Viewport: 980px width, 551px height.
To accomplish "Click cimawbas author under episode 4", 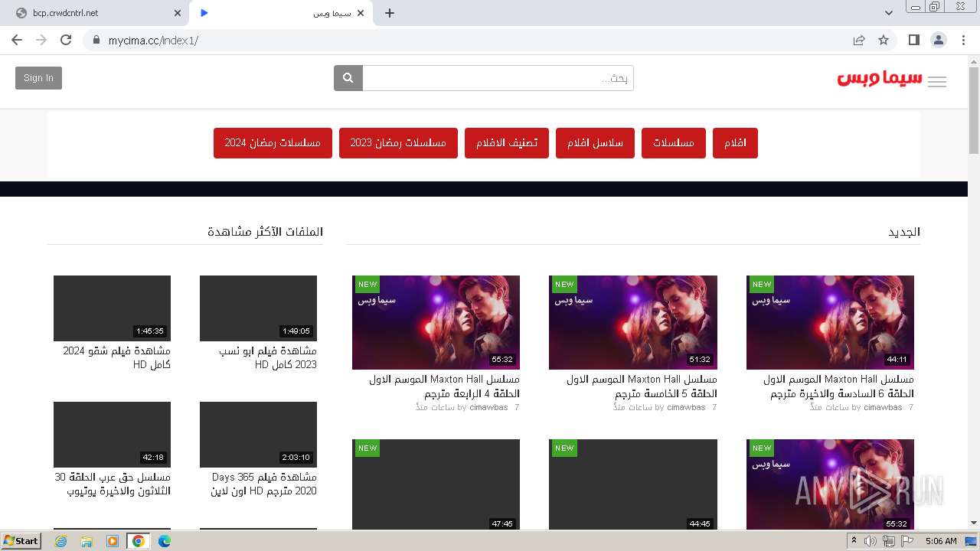I will (488, 408).
